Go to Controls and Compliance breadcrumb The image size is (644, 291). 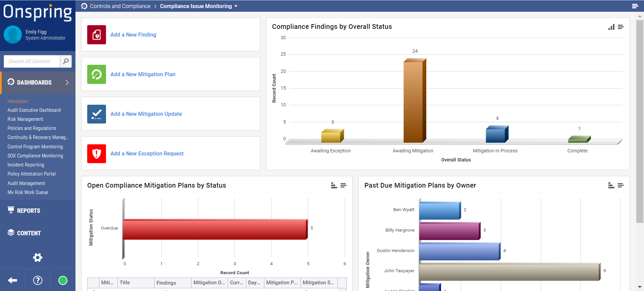tap(120, 6)
